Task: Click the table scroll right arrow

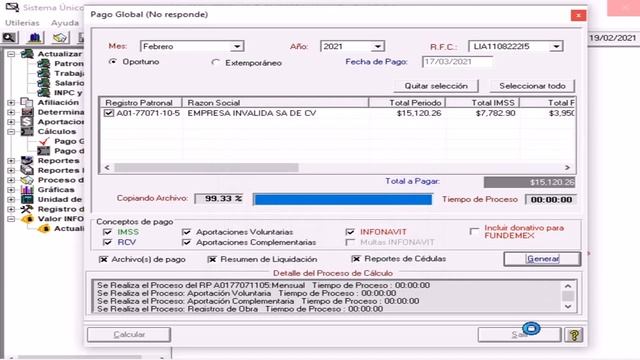Action: click(567, 167)
